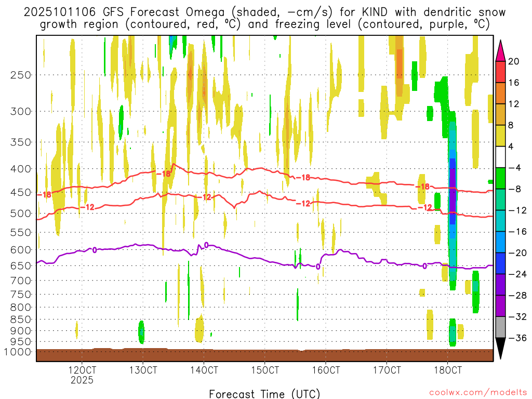Click the red -12 contour label near 14OCT

click(x=205, y=197)
